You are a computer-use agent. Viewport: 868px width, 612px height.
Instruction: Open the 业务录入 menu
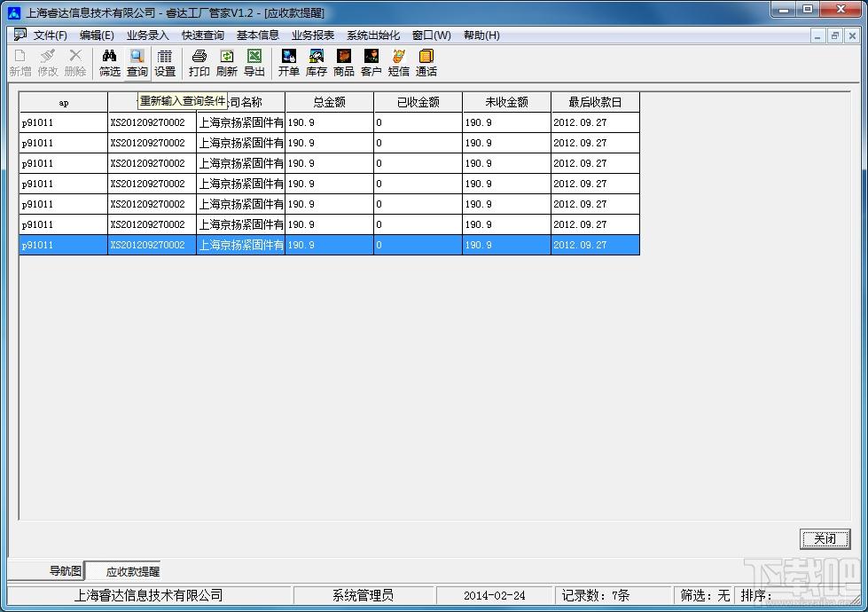click(148, 35)
